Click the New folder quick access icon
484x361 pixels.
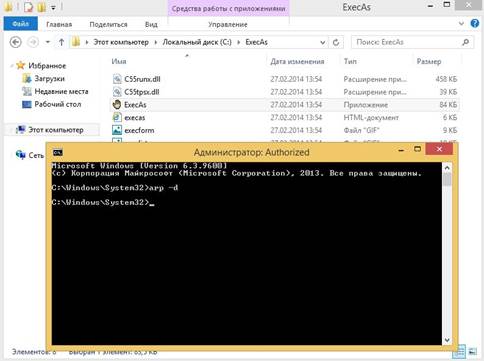41,7
